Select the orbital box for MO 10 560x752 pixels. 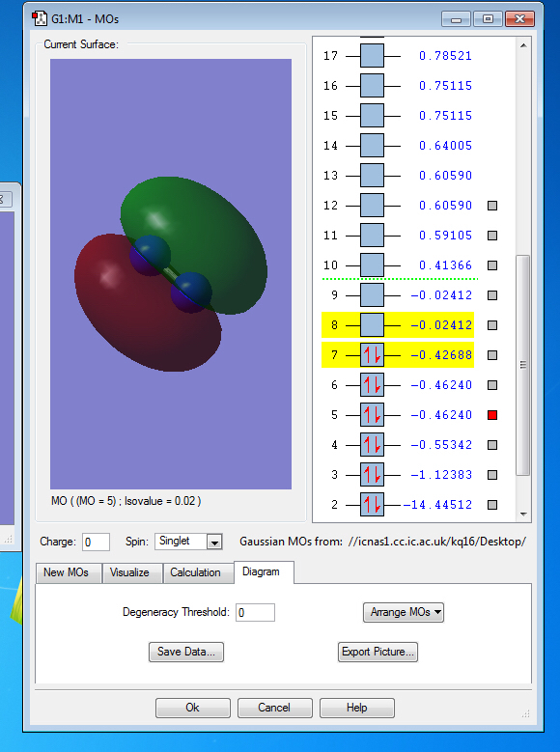pyautogui.click(x=372, y=265)
